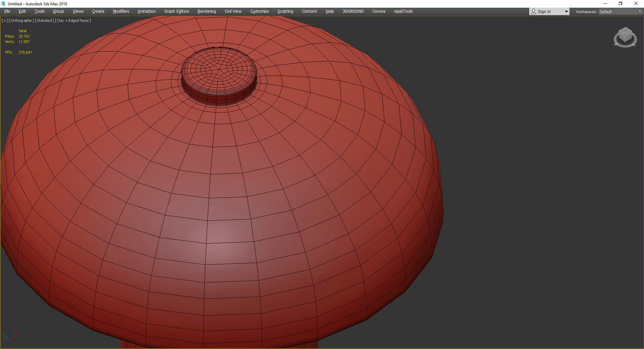This screenshot has width=644, height=349.
Task: Open the rapidTools menu
Action: click(403, 11)
